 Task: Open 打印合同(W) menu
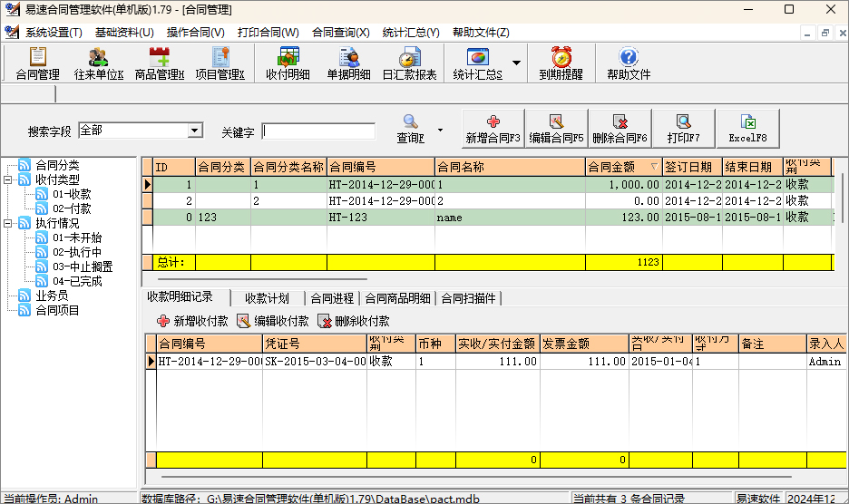(268, 33)
